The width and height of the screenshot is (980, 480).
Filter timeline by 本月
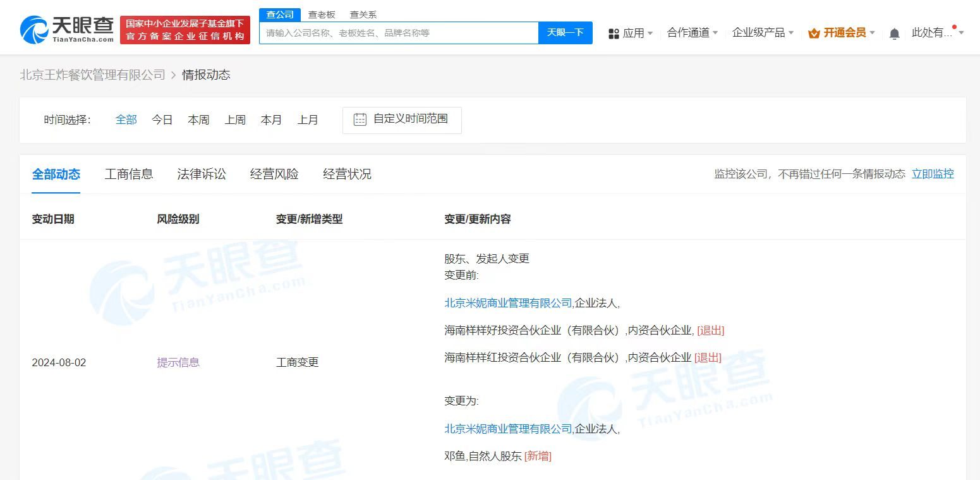[271, 120]
